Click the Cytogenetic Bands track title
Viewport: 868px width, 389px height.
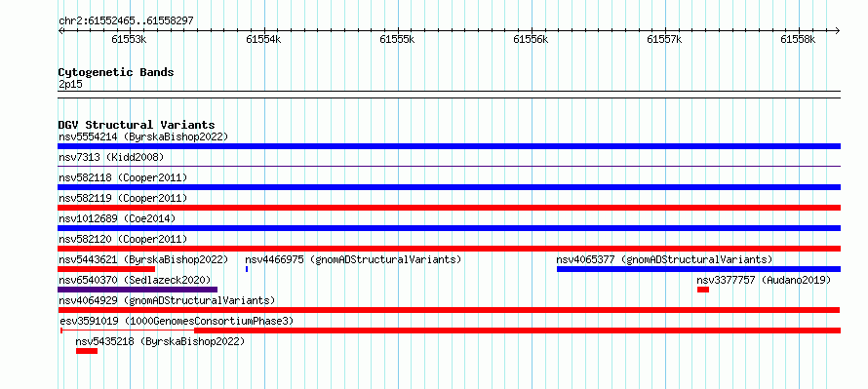click(x=116, y=72)
